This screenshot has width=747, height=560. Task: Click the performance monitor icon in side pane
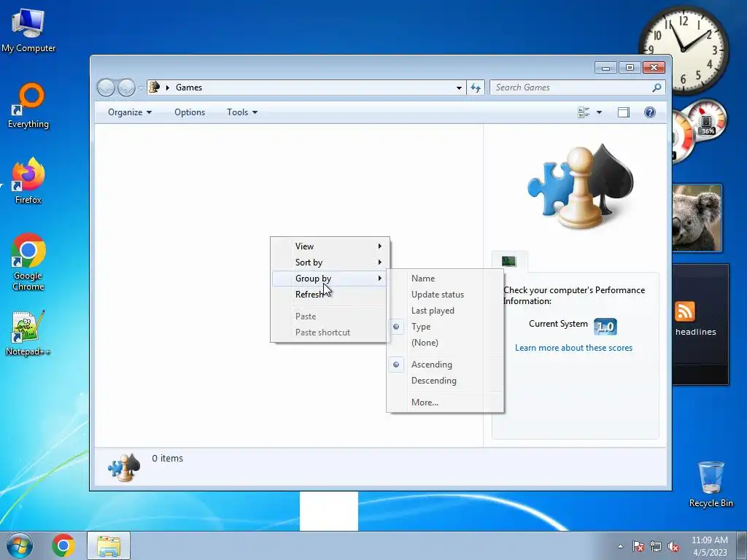coord(508,261)
